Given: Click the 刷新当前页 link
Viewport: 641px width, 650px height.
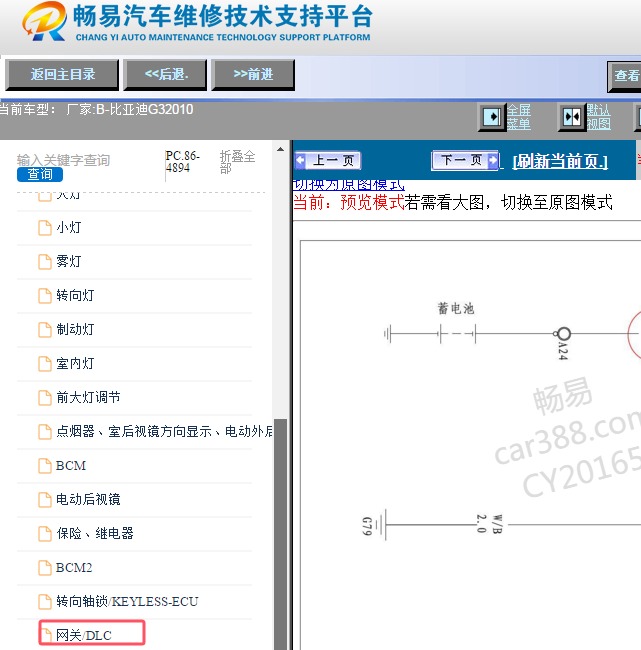Looking at the screenshot, I should 560,161.
